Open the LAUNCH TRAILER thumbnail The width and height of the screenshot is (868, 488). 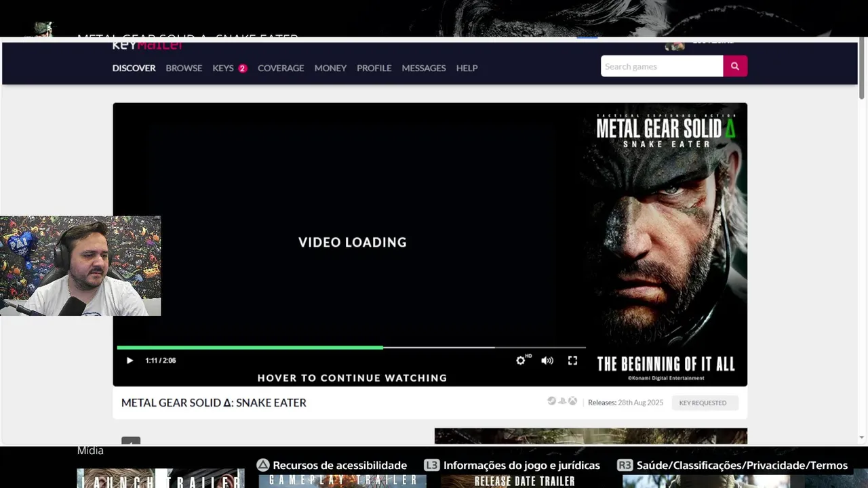tap(161, 479)
